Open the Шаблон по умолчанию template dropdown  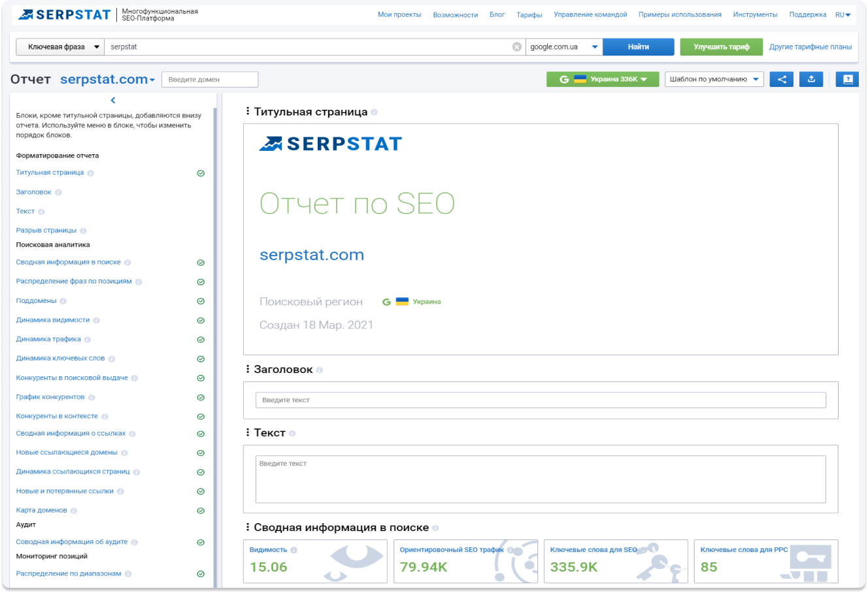[x=714, y=79]
